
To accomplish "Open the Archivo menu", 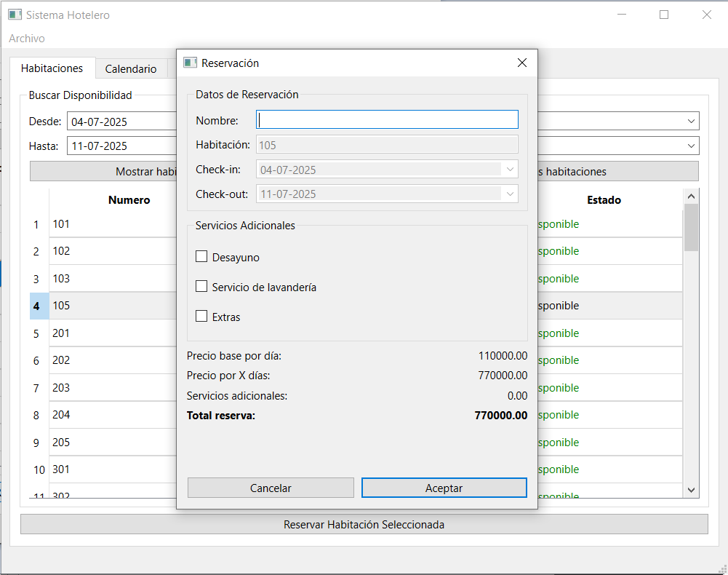I will [x=27, y=39].
